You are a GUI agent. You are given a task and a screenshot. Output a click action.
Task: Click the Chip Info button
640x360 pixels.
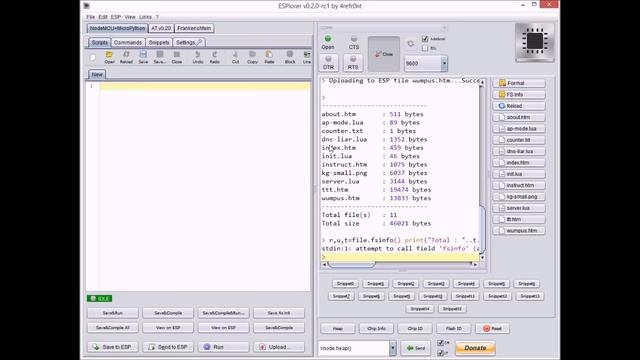376,328
